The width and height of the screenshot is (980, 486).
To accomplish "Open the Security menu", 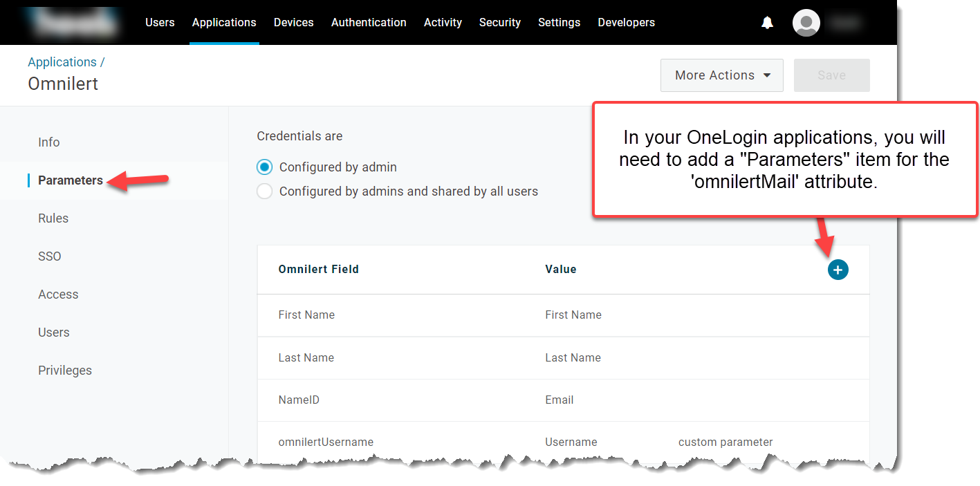I will (x=499, y=23).
